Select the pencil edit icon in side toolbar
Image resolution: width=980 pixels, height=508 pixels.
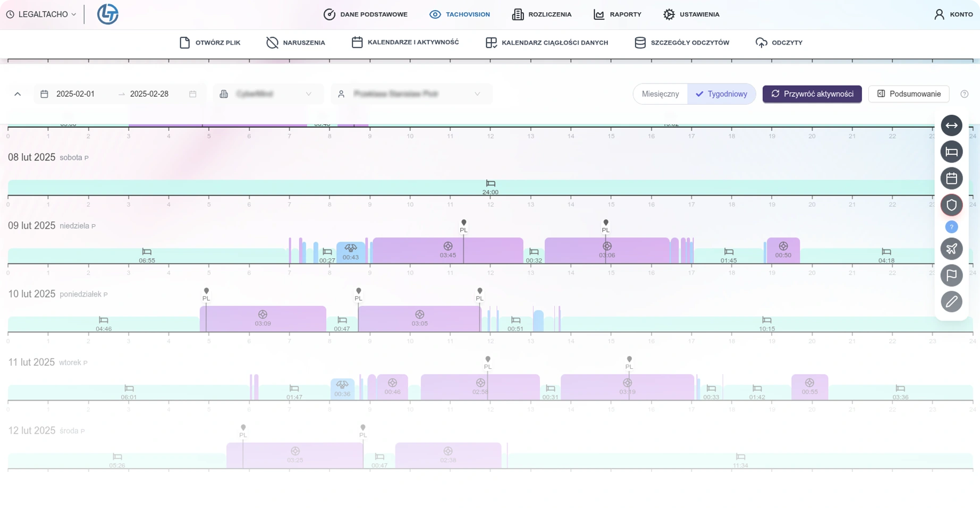pos(951,302)
